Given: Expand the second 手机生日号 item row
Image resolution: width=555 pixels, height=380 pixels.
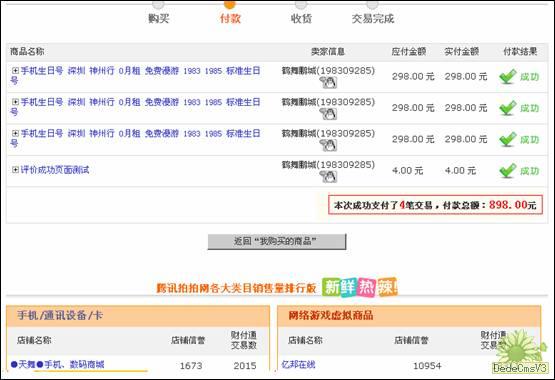Looking at the screenshot, I should pos(15,102).
